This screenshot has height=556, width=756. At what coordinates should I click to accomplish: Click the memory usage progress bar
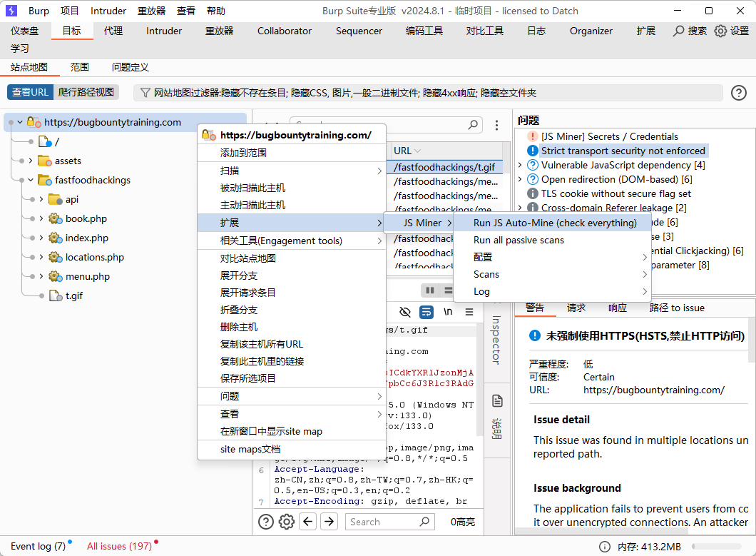pyautogui.click(x=717, y=547)
